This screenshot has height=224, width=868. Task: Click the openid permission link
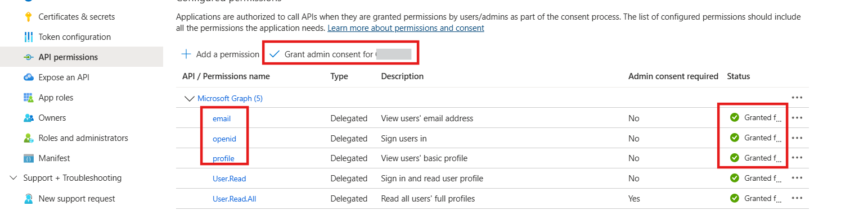click(224, 138)
